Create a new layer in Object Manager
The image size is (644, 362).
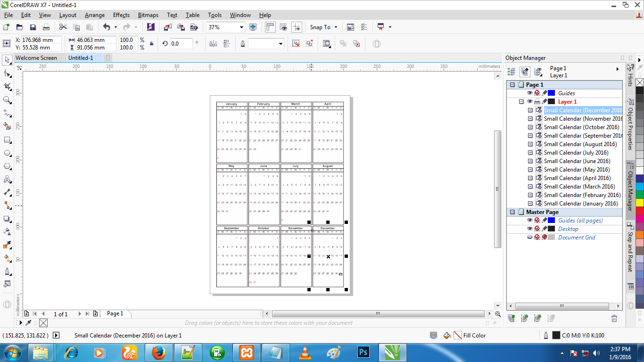pos(512,319)
